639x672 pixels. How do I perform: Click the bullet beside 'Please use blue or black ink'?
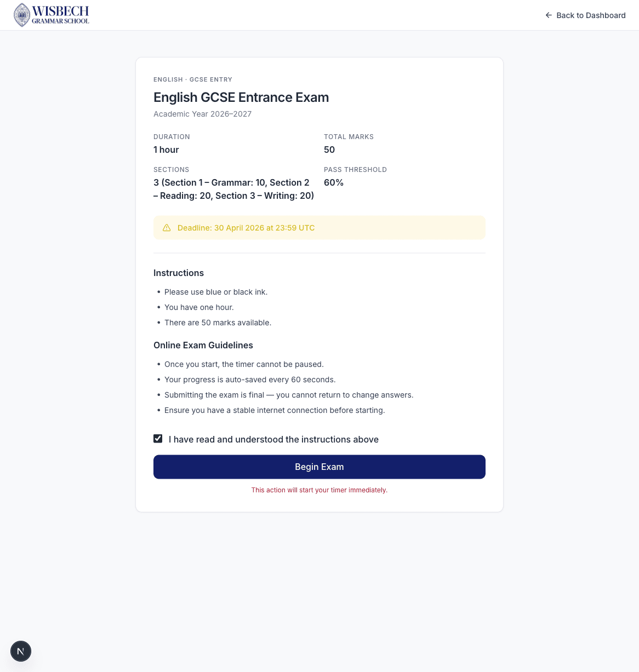tap(158, 292)
